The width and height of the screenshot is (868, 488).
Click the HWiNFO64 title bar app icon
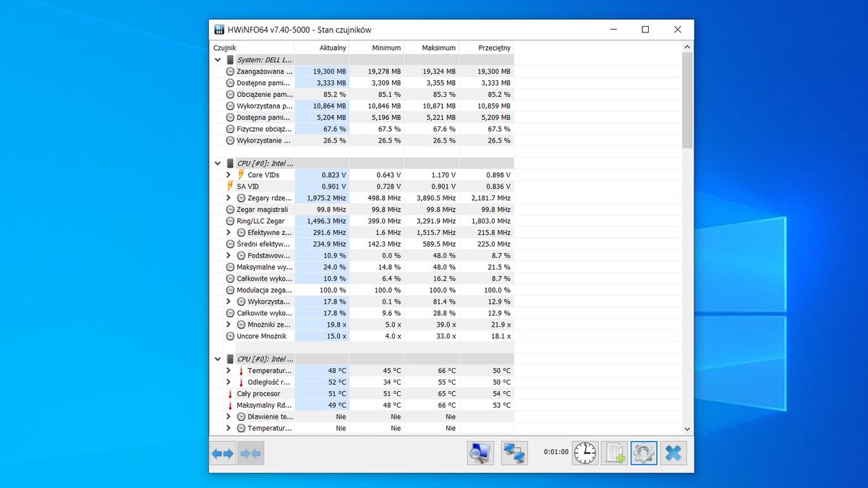point(220,30)
